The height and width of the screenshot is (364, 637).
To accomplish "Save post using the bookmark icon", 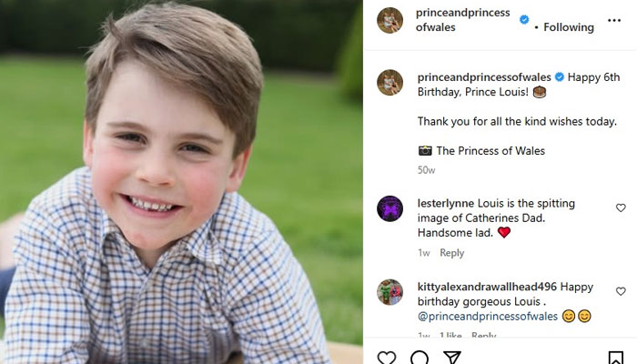I will point(616,358).
